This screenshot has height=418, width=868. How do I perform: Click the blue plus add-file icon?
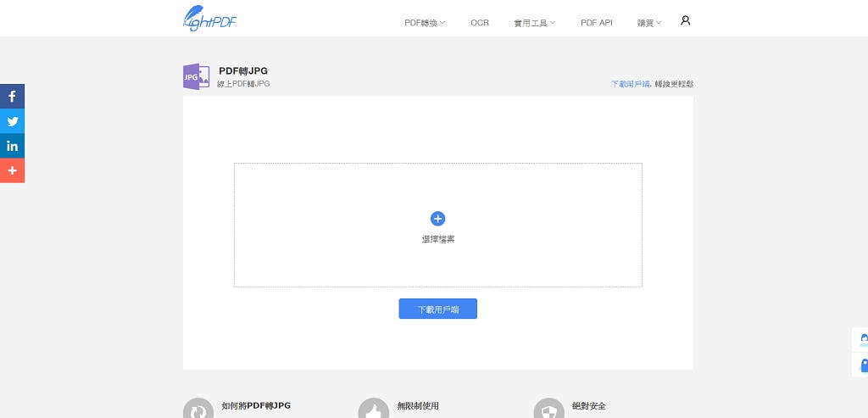[437, 219]
